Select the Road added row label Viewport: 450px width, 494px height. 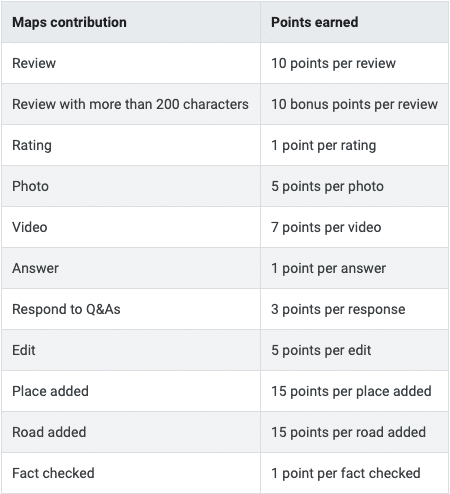tap(49, 432)
